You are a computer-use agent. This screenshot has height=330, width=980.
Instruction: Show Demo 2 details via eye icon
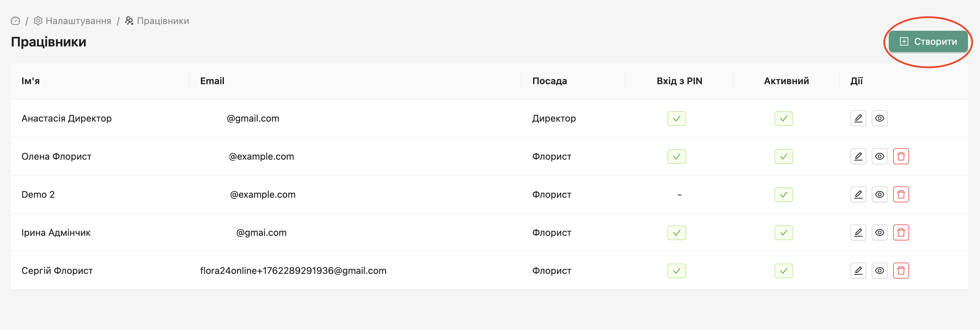pyautogui.click(x=879, y=194)
